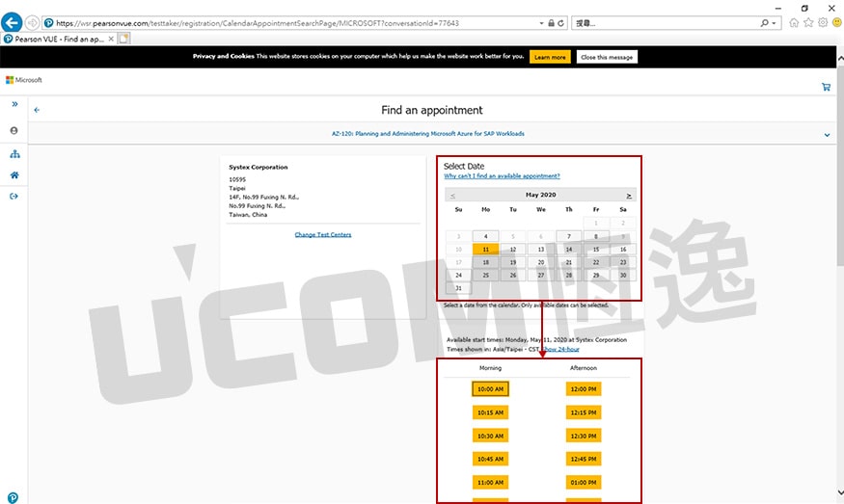Click the back arrow beside page title
Viewport: 844px width, 504px height.
pos(37,110)
